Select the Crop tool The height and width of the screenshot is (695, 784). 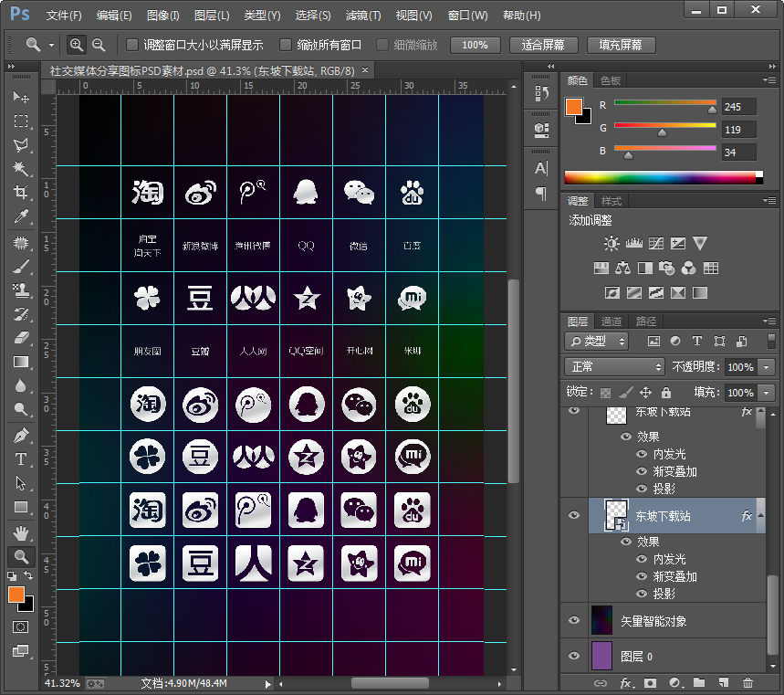click(x=21, y=193)
